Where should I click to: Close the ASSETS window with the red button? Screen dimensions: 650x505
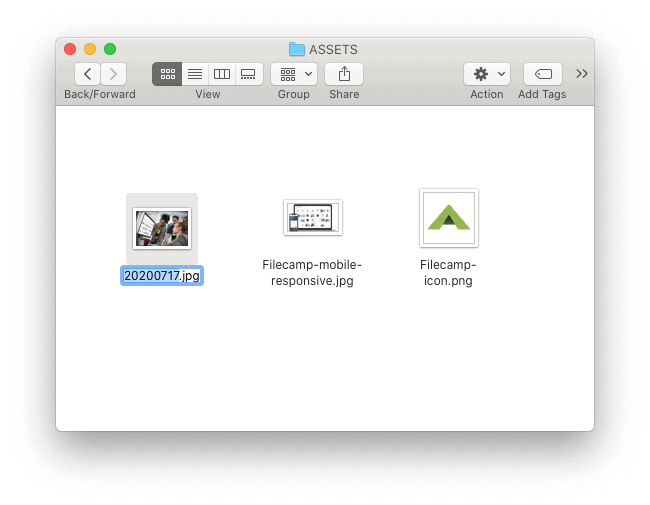point(70,49)
